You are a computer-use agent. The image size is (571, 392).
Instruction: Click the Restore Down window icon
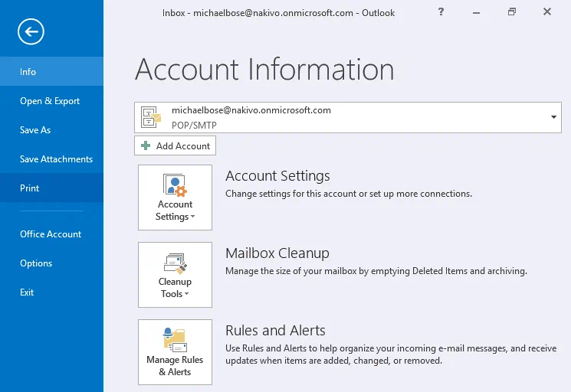511,12
